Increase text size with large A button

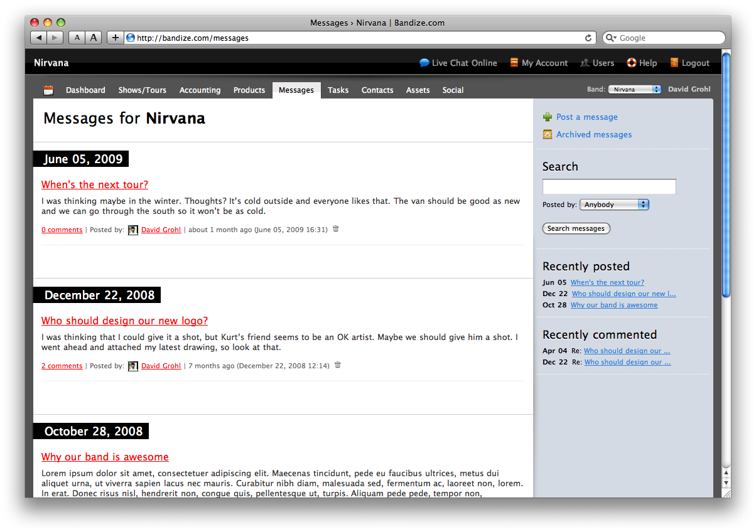[94, 38]
